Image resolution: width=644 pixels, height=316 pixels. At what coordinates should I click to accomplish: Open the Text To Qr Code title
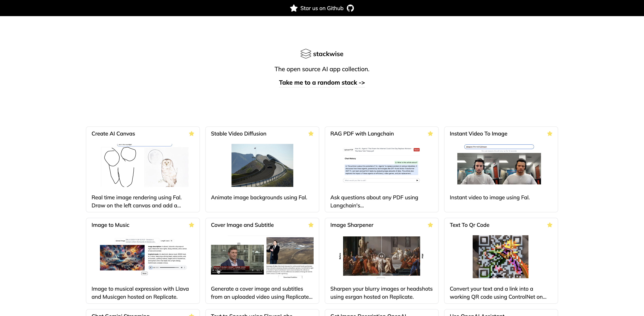point(470,225)
